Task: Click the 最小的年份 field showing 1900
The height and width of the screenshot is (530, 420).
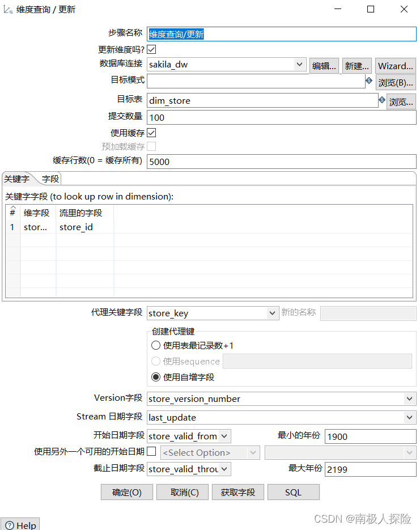Action: [x=370, y=436]
